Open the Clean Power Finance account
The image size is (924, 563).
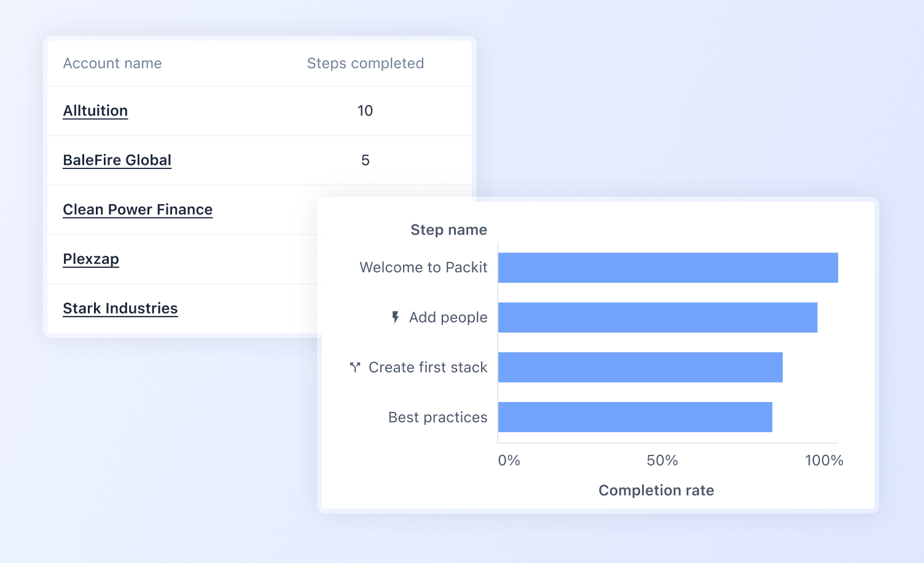(138, 210)
